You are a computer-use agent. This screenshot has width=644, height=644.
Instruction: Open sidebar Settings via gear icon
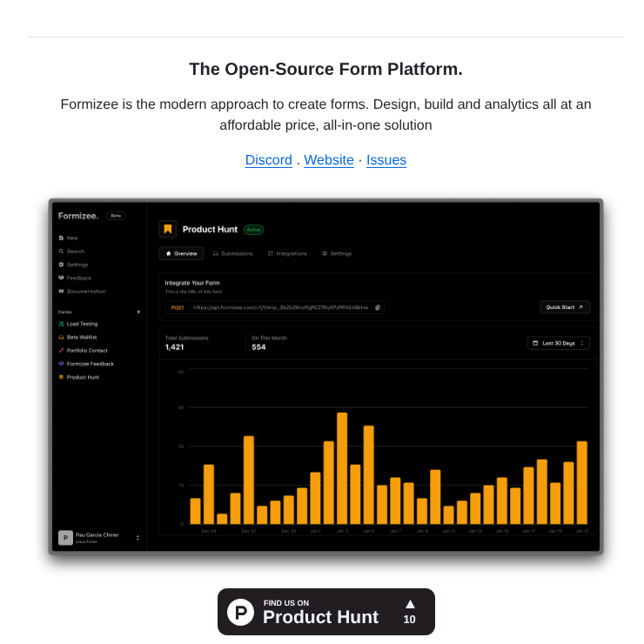(x=61, y=265)
